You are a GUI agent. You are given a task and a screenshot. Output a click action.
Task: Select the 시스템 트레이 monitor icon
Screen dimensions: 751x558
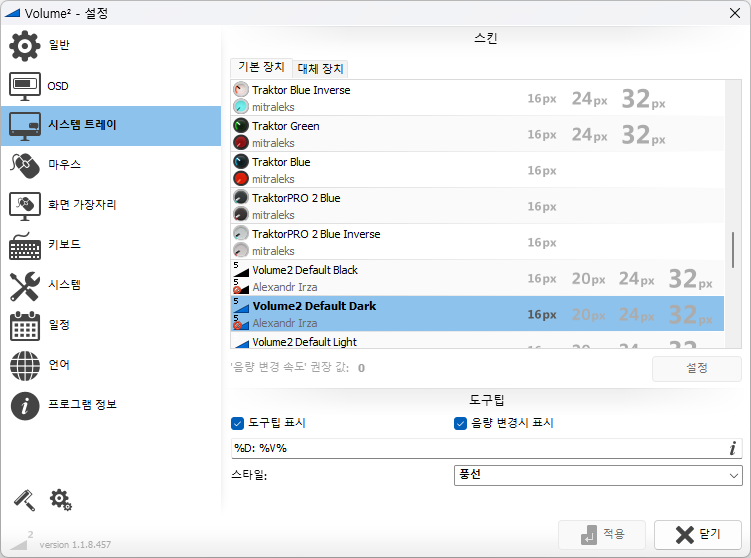tap(24, 126)
